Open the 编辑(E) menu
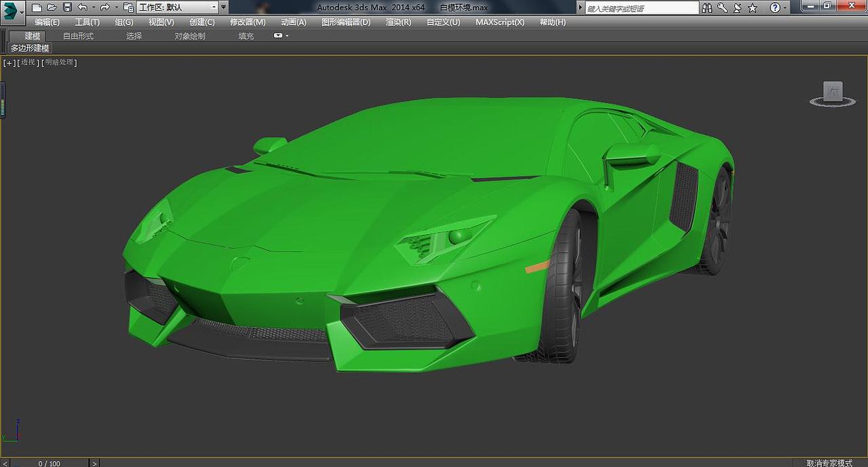The height and width of the screenshot is (467, 868). 47,22
